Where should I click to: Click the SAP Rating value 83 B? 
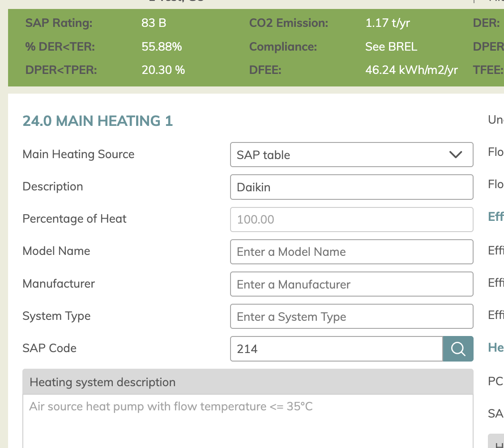[154, 23]
